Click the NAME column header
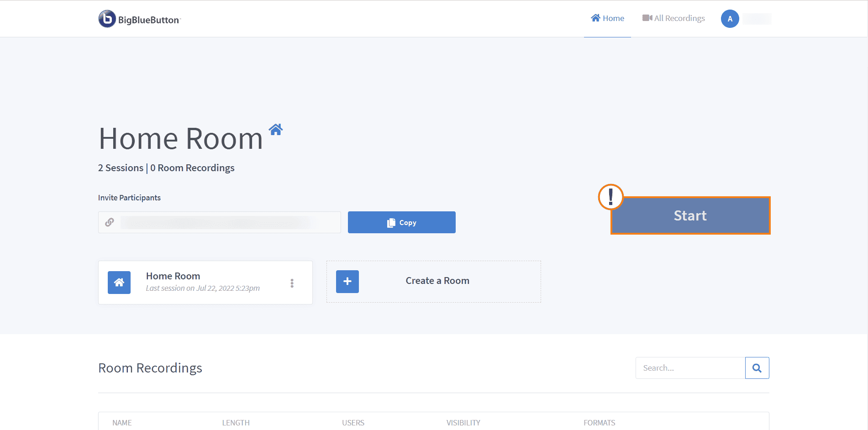Image resolution: width=868 pixels, height=430 pixels. (122, 423)
